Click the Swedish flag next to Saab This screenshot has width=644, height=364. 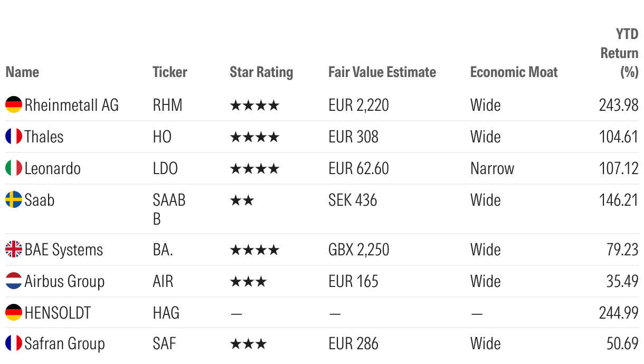point(14,200)
